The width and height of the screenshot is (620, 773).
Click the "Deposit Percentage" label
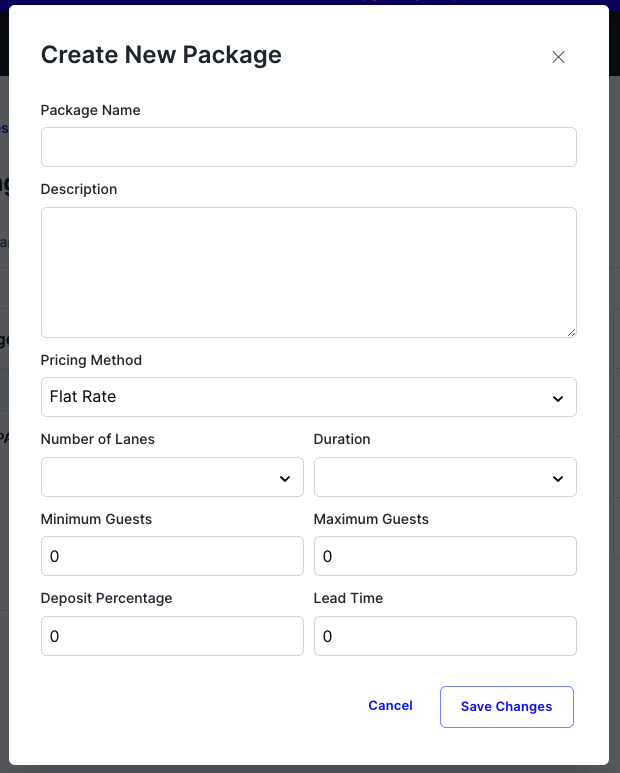(x=106, y=598)
